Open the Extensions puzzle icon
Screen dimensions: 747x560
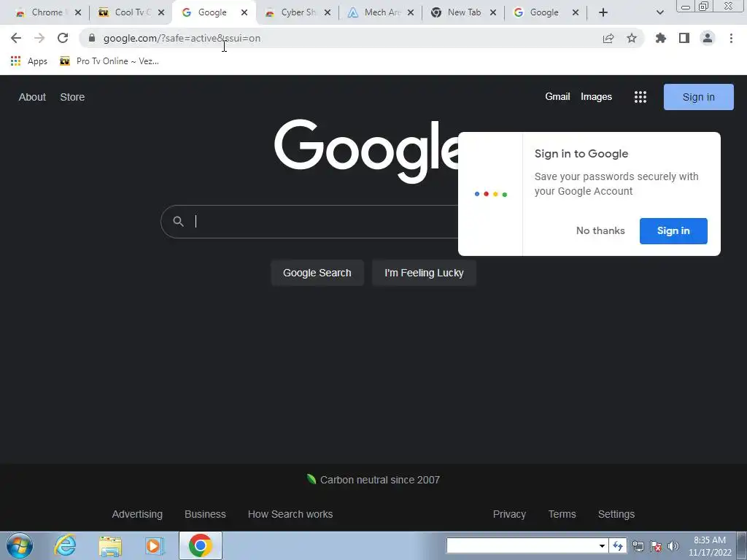point(661,38)
